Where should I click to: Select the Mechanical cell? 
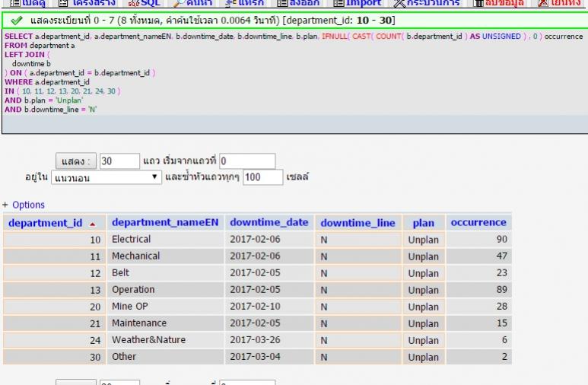pos(165,256)
